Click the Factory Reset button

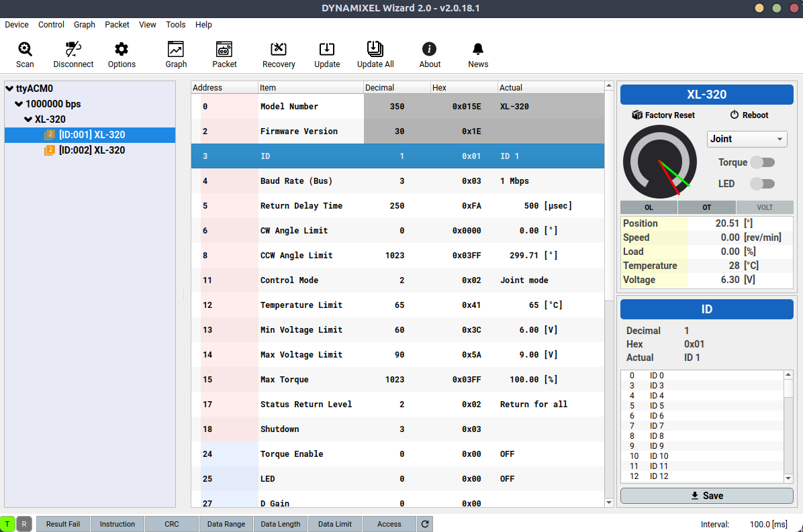point(663,115)
